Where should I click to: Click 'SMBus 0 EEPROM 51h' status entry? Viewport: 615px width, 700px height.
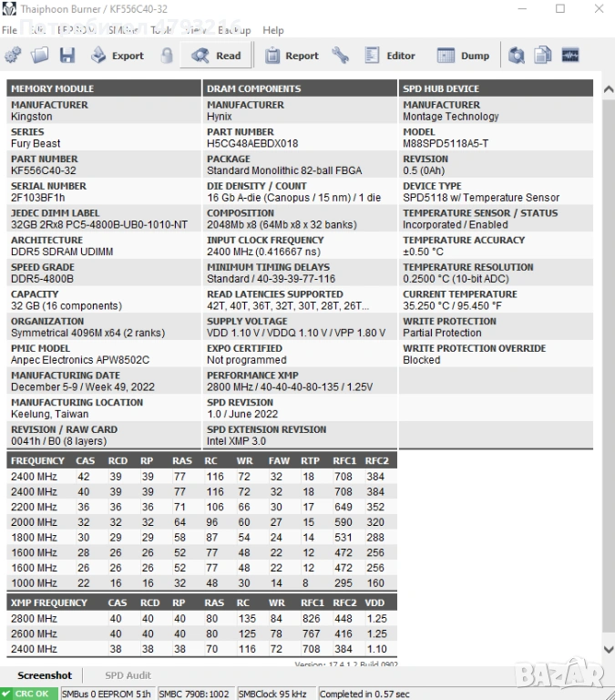pyautogui.click(x=107, y=695)
